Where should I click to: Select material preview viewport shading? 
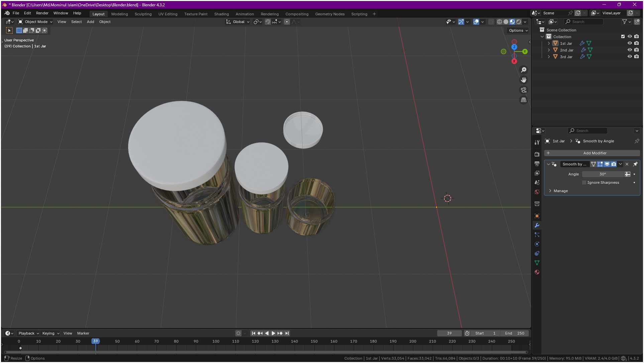click(x=512, y=22)
